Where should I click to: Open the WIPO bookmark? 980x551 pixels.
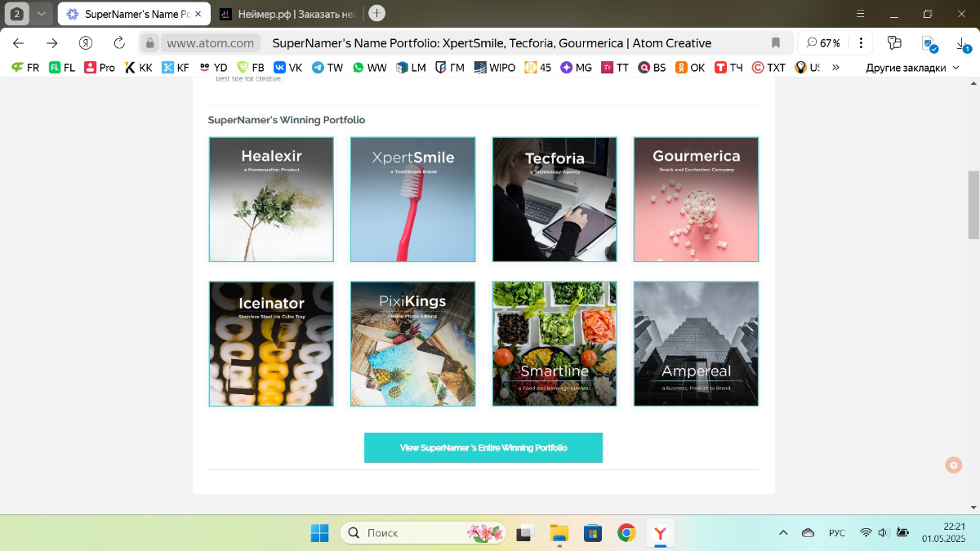[x=494, y=68]
